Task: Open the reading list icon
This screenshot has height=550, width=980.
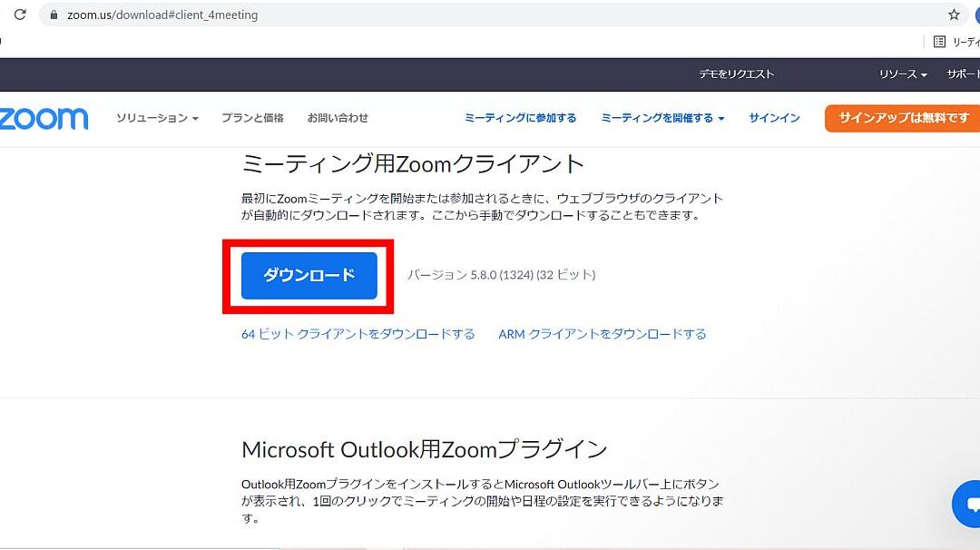Action: (x=940, y=42)
